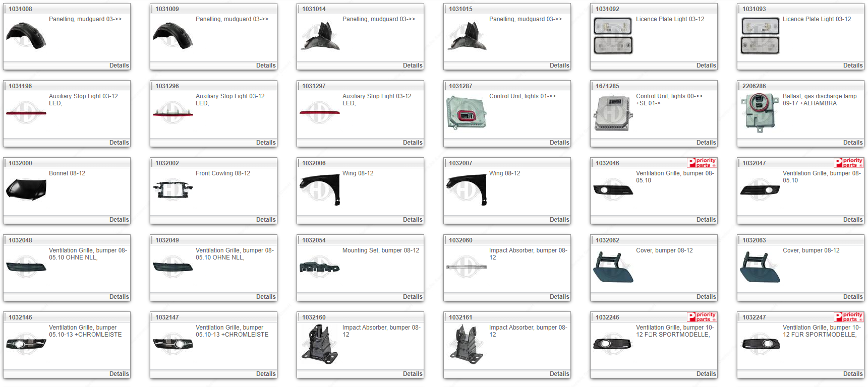Select the Wing 08-12 image for 1032006
The width and height of the screenshot is (868, 387).
319,189
